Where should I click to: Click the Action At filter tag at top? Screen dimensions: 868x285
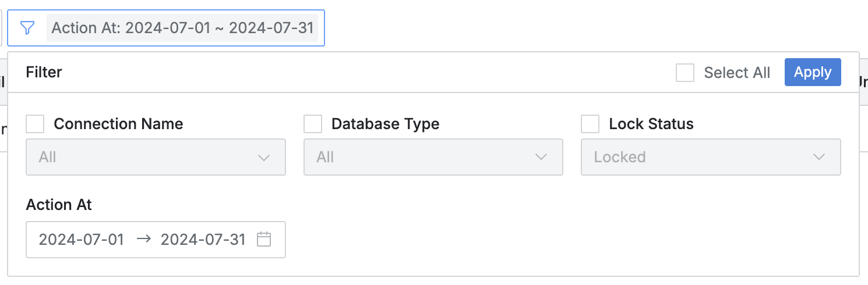[182, 28]
